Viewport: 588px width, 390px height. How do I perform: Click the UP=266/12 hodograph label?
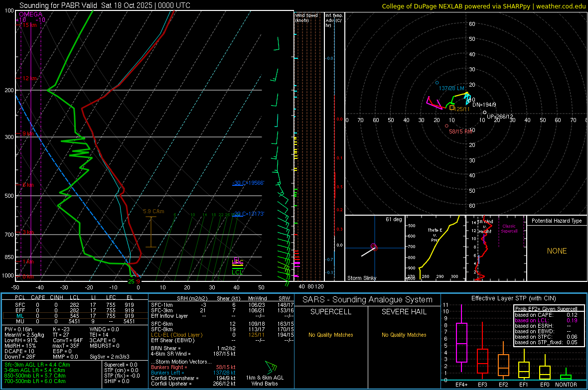[x=499, y=117]
